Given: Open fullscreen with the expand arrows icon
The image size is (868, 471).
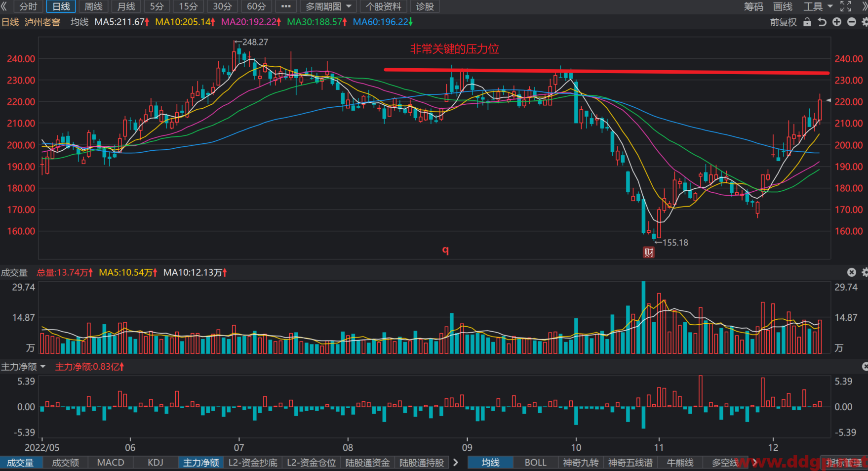Looking at the screenshot, I should click(x=846, y=6).
